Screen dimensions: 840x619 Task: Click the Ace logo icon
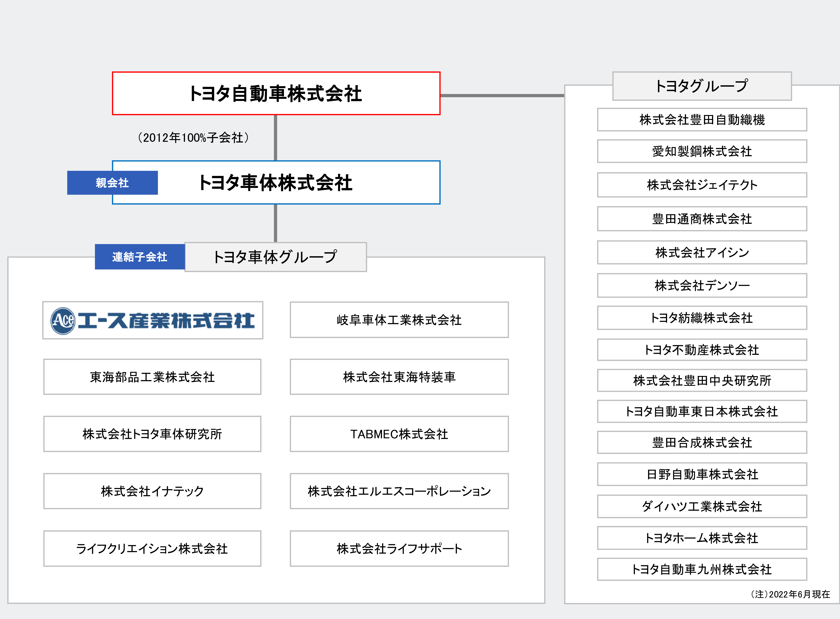tap(63, 321)
